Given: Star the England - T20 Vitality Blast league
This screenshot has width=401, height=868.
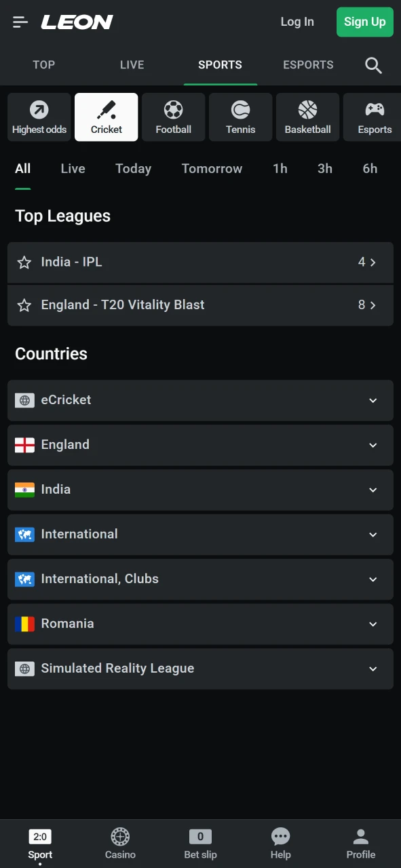Looking at the screenshot, I should (x=24, y=305).
